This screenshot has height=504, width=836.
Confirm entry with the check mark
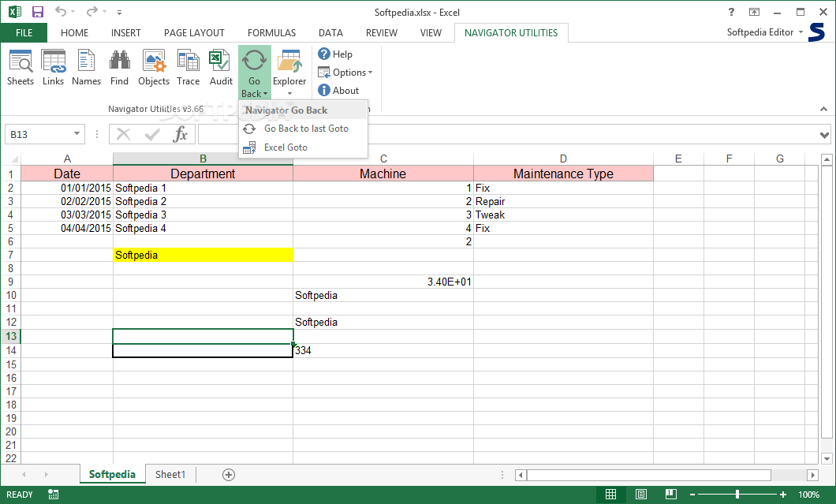tap(152, 134)
